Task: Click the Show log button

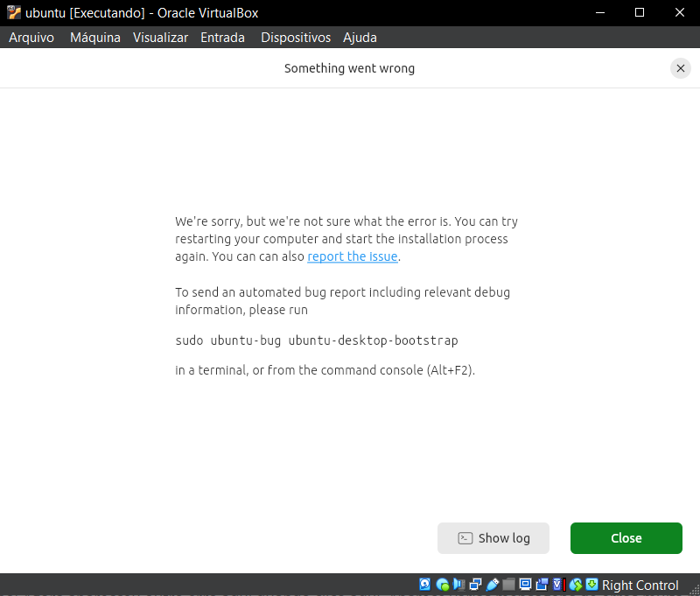Action: pyautogui.click(x=493, y=538)
